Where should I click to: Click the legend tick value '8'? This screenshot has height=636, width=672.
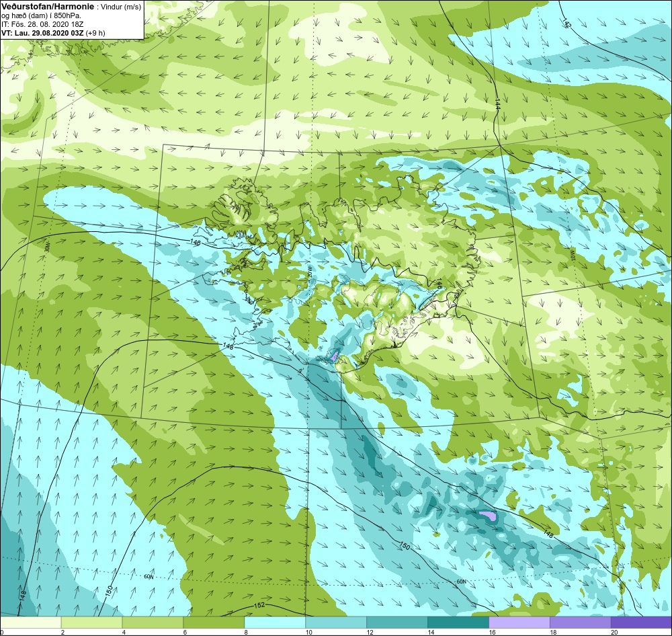coord(247,632)
